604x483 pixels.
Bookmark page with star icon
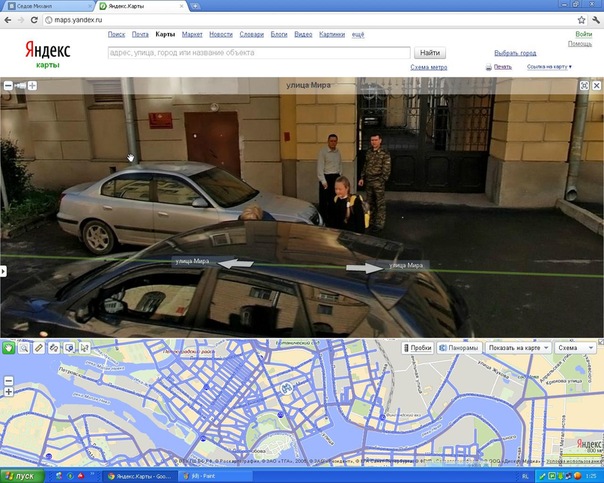coord(581,20)
